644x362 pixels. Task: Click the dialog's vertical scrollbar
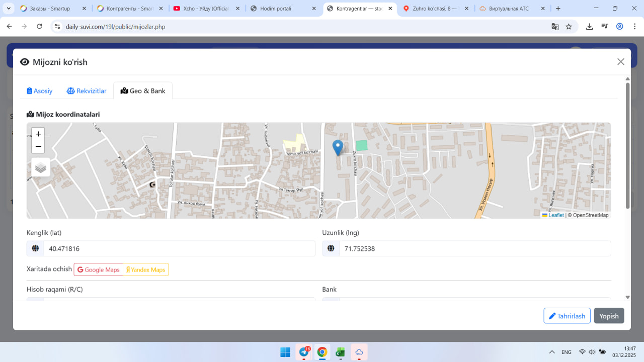pyautogui.click(x=627, y=145)
